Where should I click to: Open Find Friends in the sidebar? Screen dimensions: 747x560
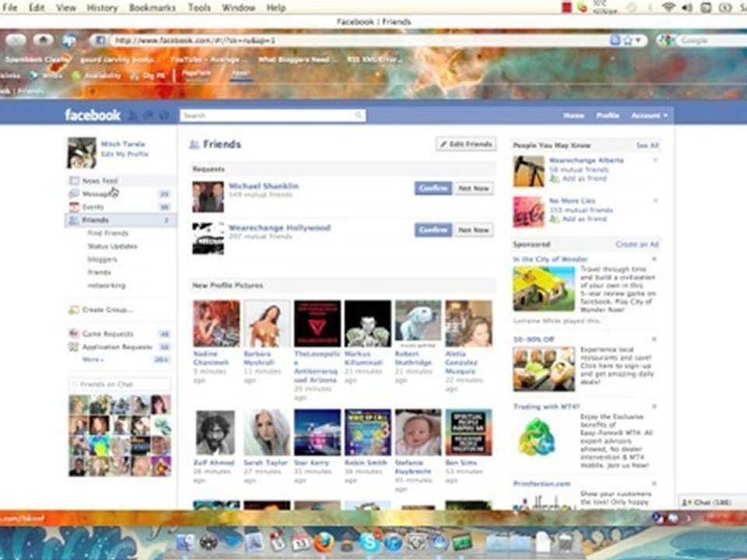tap(107, 233)
